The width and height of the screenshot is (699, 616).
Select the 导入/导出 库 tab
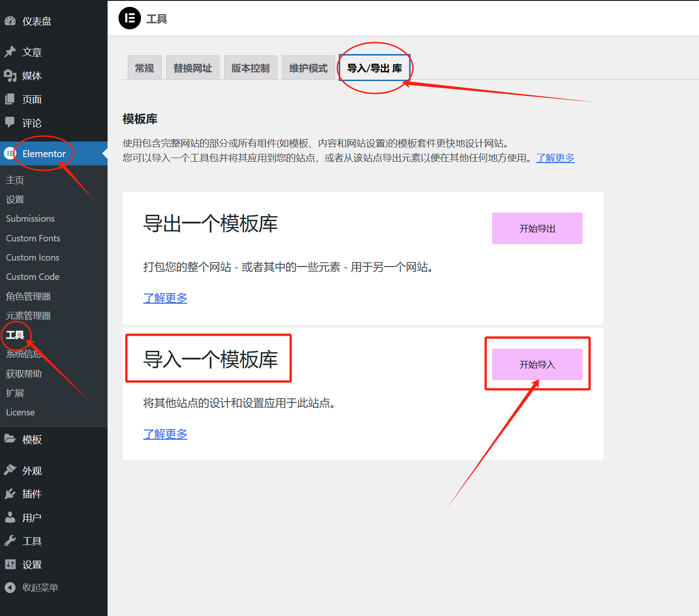pyautogui.click(x=374, y=67)
